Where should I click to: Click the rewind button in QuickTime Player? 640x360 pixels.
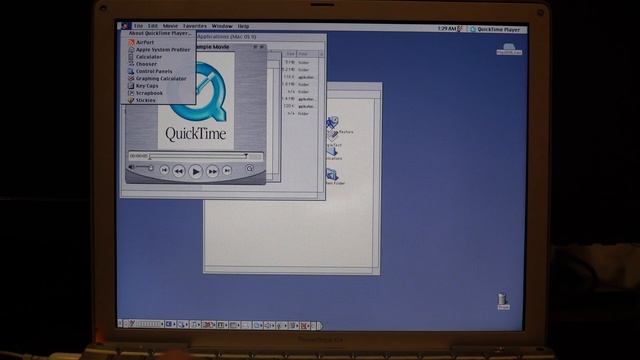[x=178, y=171]
